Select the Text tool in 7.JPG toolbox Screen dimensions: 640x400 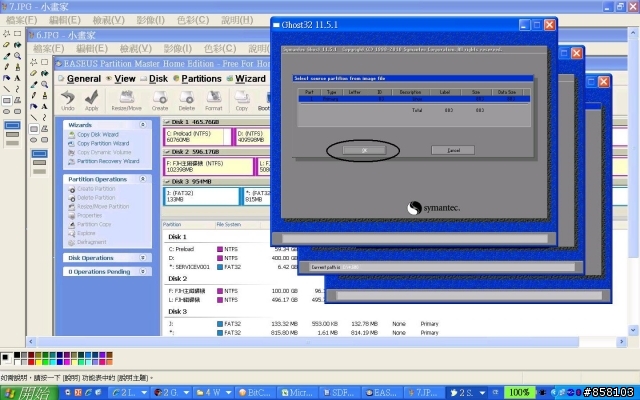(x=18, y=78)
